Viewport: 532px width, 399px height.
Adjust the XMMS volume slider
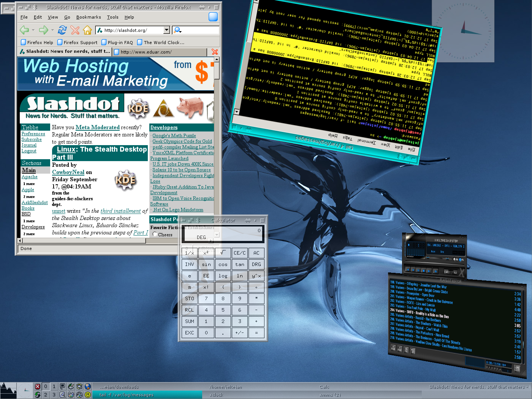434,258
